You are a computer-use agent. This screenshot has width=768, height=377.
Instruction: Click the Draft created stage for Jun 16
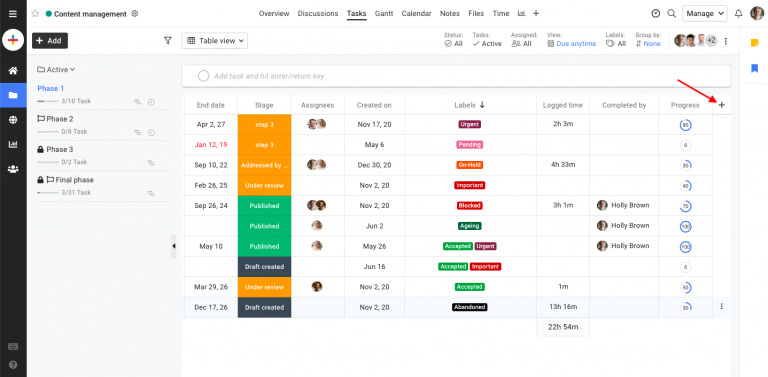click(264, 267)
